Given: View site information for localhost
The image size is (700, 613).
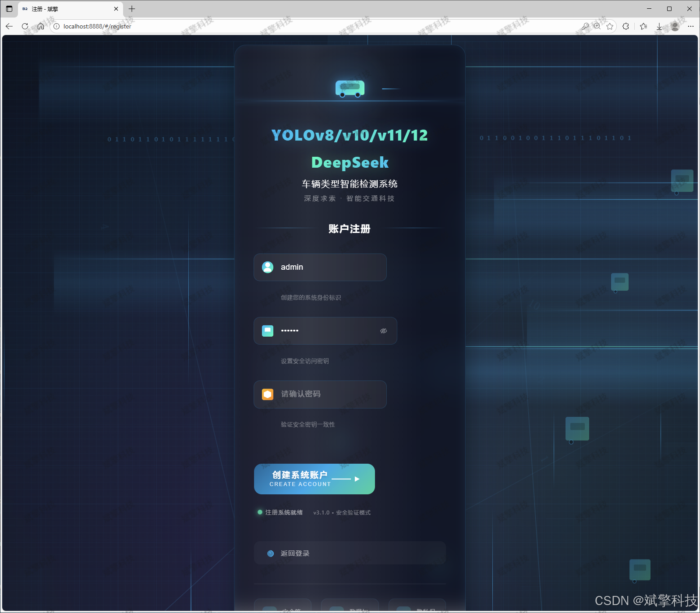Looking at the screenshot, I should (x=57, y=26).
